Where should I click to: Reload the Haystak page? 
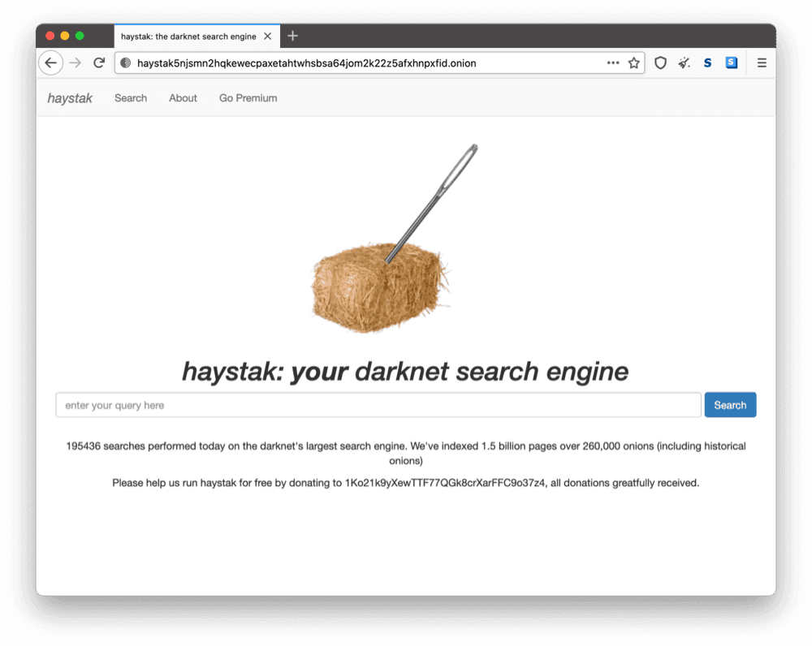coord(99,62)
